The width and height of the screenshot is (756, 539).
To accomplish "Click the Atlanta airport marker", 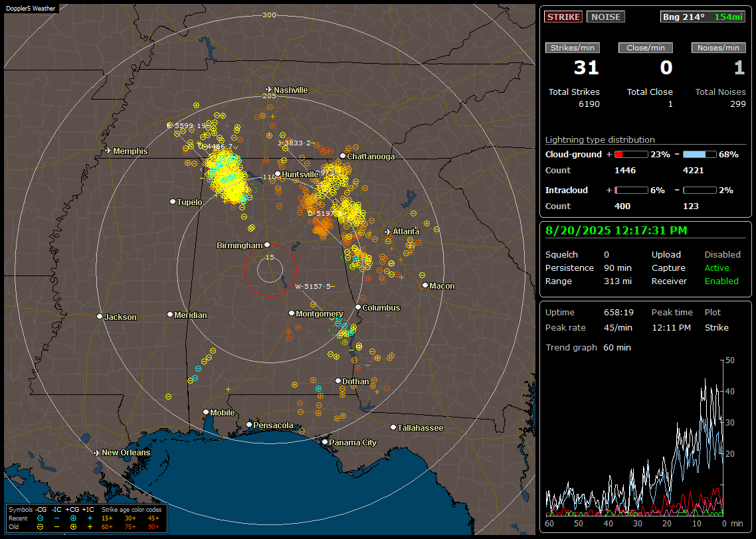I will click(388, 232).
